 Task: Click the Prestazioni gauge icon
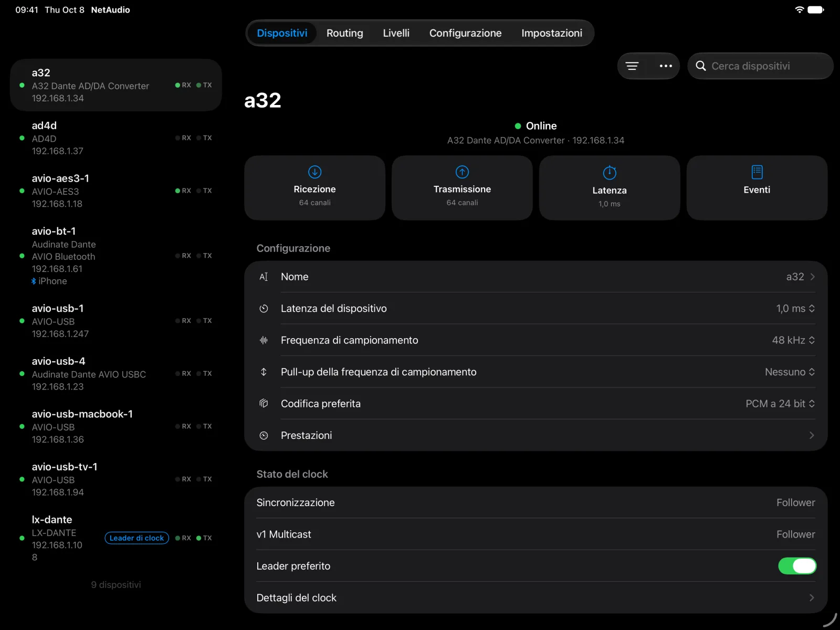[x=264, y=435]
